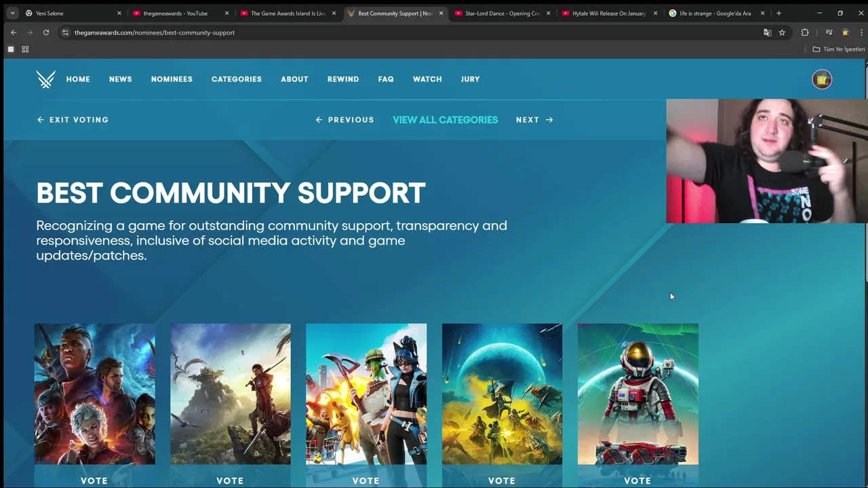This screenshot has height=488, width=868.
Task: Open JURY in site navigation
Action: (x=470, y=79)
